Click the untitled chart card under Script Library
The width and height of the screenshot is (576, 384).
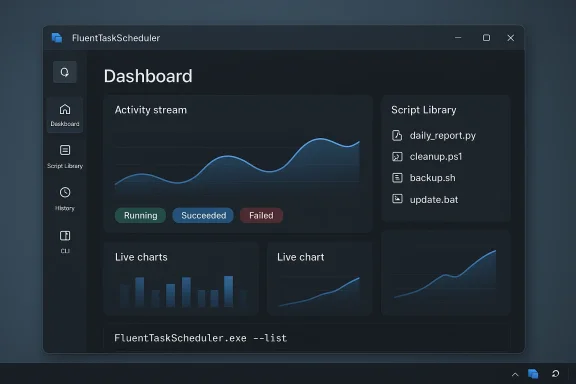coord(446,273)
